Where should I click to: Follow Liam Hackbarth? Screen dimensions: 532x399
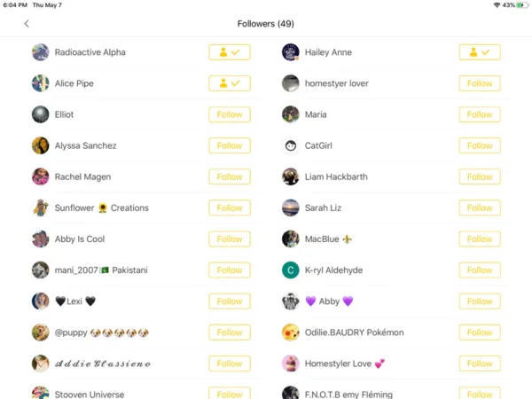[480, 176]
